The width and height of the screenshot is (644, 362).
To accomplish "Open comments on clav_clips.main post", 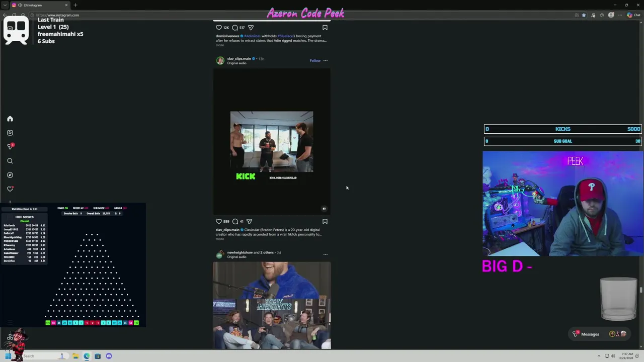I will [235, 221].
